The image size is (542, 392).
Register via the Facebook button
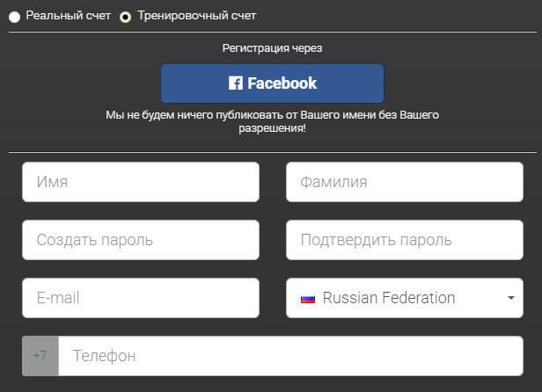272,83
